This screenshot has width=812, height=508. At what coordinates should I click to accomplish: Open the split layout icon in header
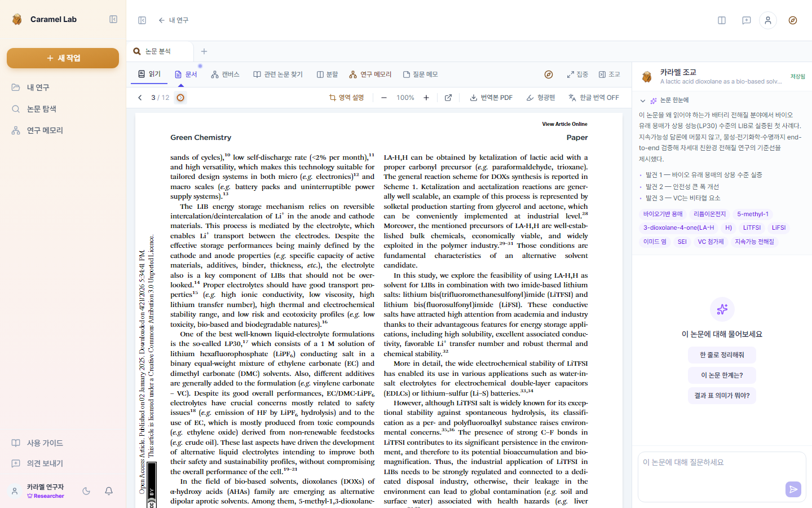pos(722,20)
